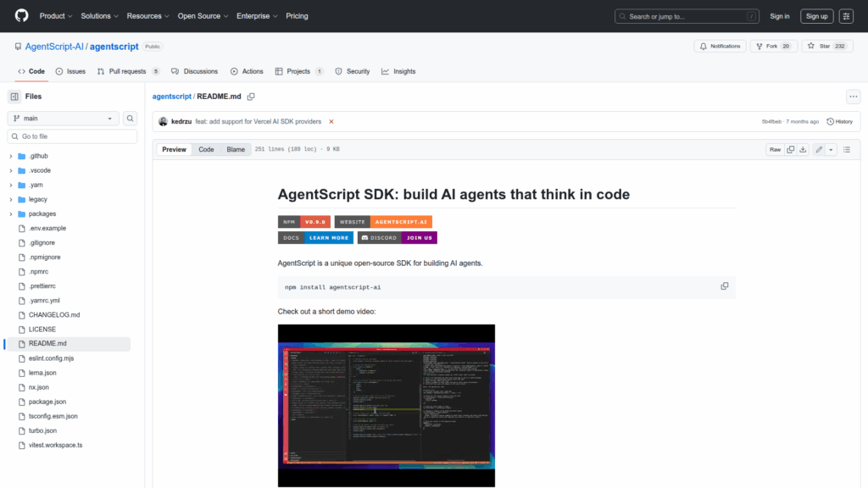Copy raw file contents icon
This screenshot has height=488, width=868.
791,149
